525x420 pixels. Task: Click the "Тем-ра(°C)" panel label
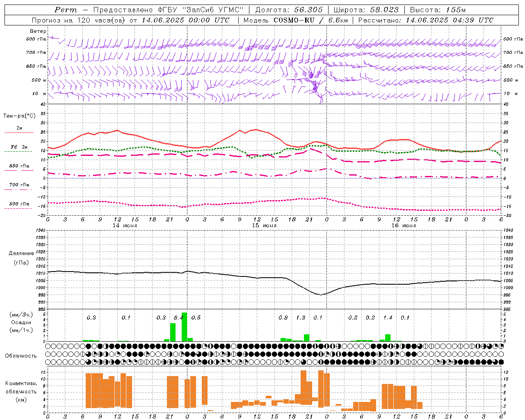[x=19, y=116]
